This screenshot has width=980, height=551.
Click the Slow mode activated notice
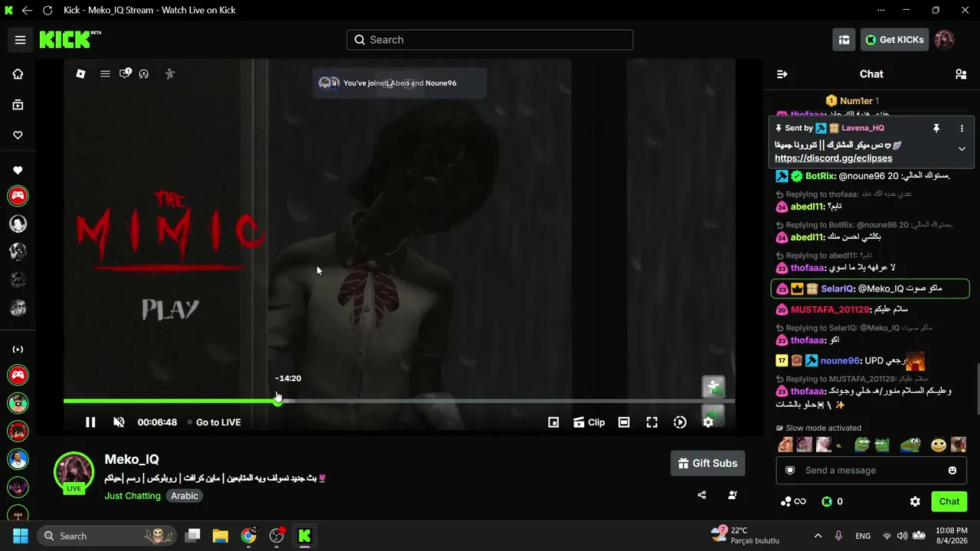coord(818,428)
